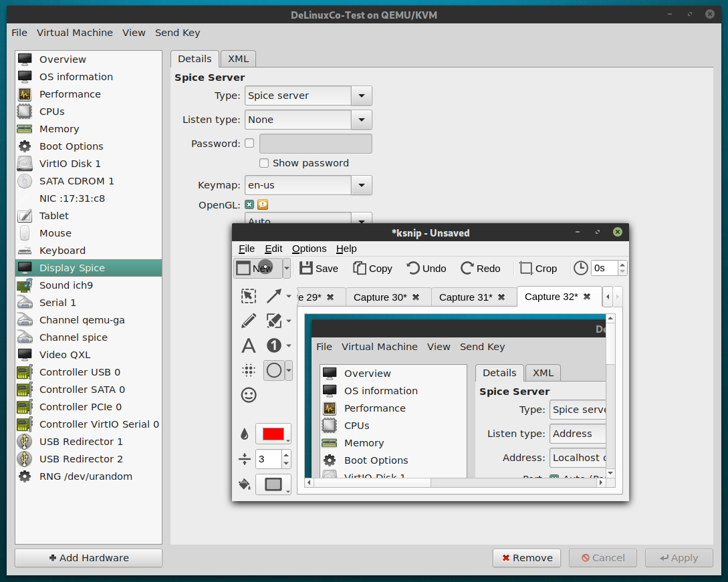This screenshot has height=582, width=728.
Task: Select ksnip Marker highlight tool
Action: tap(274, 320)
